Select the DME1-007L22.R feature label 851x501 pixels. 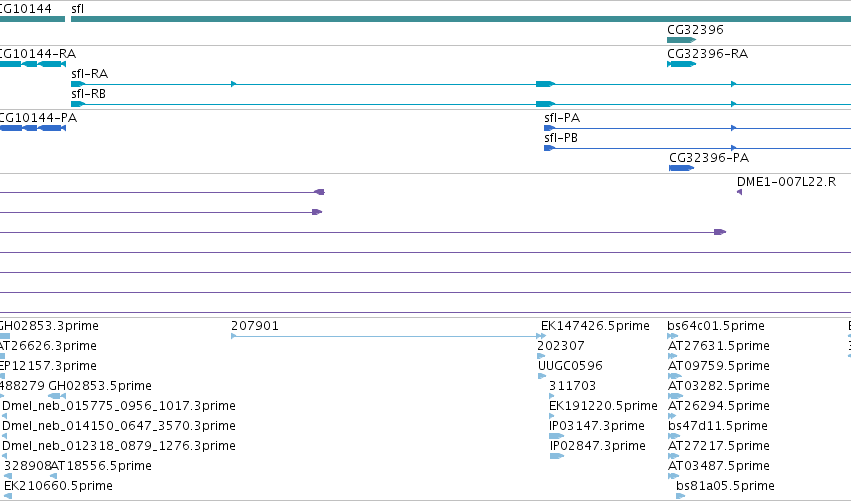pos(786,182)
